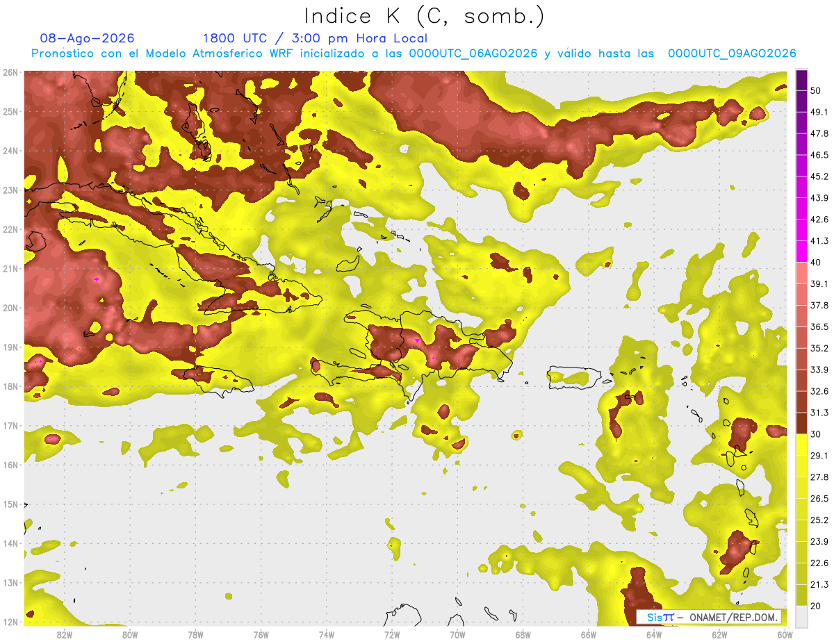834x644 pixels.
Task: Click colorbar value '37.8'
Action: 819,305
